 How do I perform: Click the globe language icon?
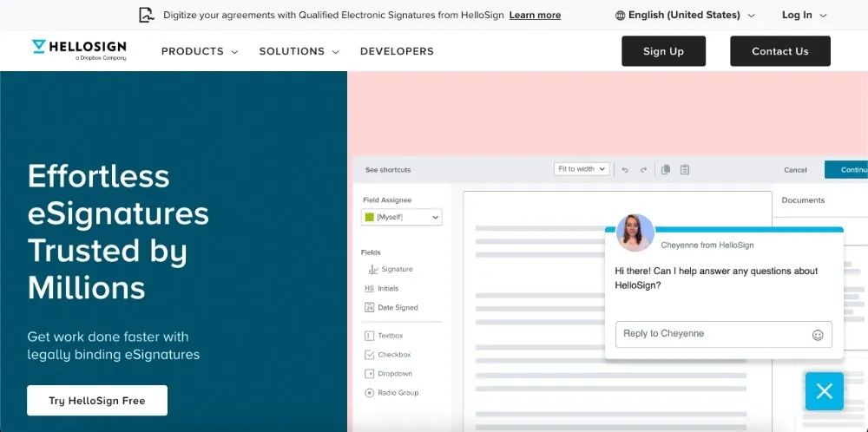(620, 16)
